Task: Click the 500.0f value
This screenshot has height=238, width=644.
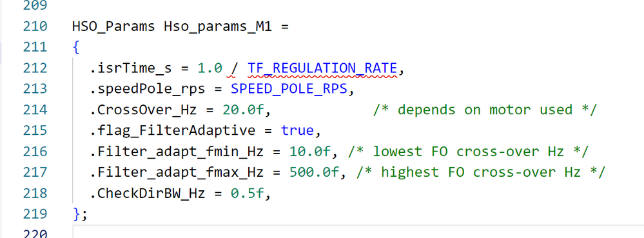Action: (314, 173)
